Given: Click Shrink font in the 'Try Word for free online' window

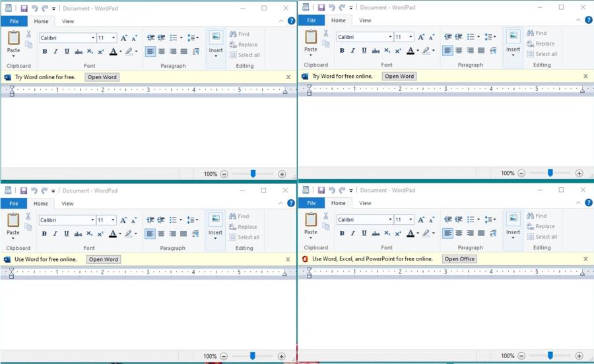Looking at the screenshot, I should point(432,37).
